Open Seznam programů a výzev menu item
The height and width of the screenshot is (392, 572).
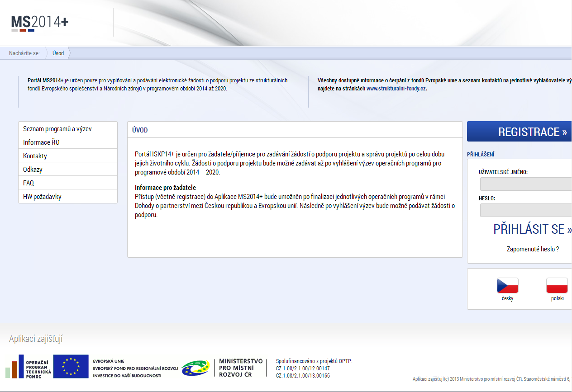tap(68, 128)
